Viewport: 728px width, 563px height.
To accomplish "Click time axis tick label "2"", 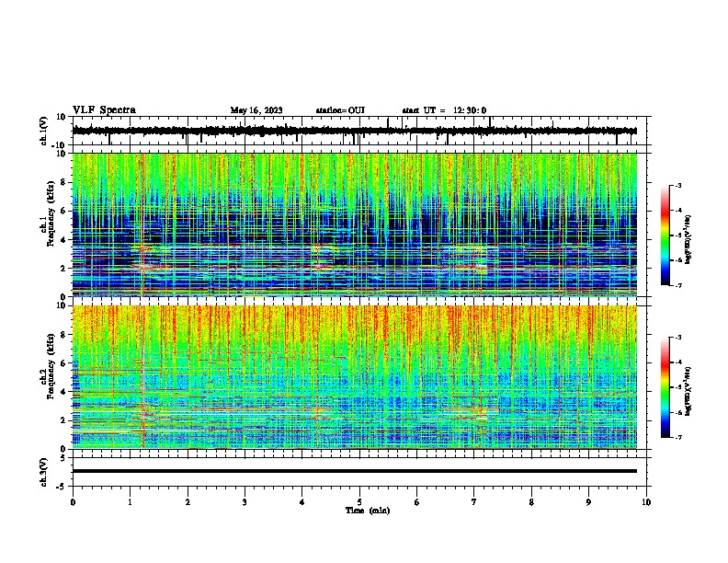I will [188, 502].
